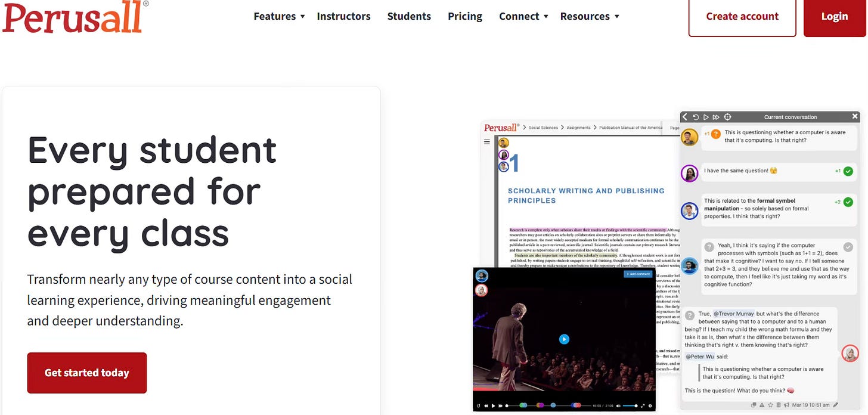Toggle the green +2 checkmark on the formal symbol comment
Screen dimensions: 868x415
848,202
